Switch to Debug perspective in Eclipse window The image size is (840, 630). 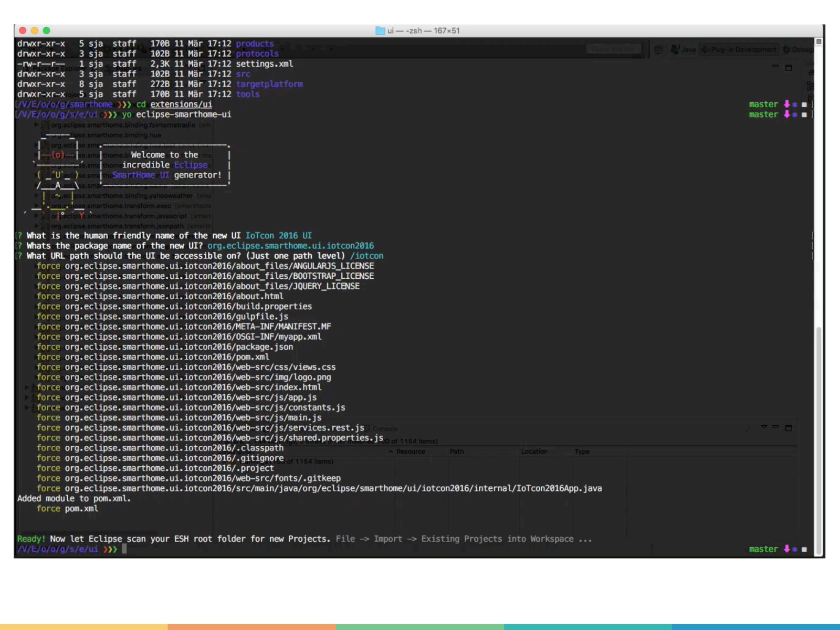point(797,49)
